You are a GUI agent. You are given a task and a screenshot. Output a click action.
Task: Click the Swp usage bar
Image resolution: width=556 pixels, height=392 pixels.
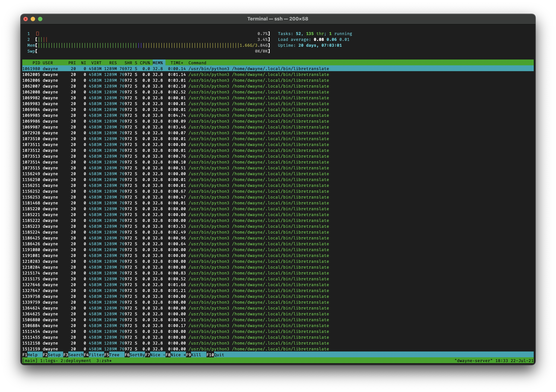(149, 51)
